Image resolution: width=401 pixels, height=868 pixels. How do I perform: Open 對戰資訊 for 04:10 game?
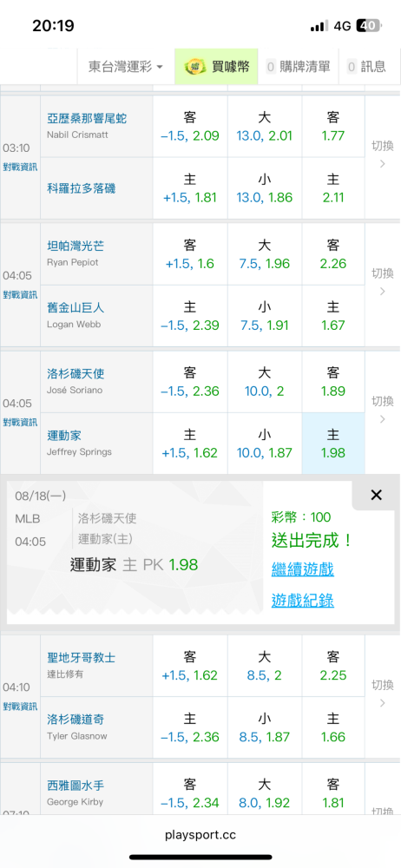pyautogui.click(x=20, y=707)
